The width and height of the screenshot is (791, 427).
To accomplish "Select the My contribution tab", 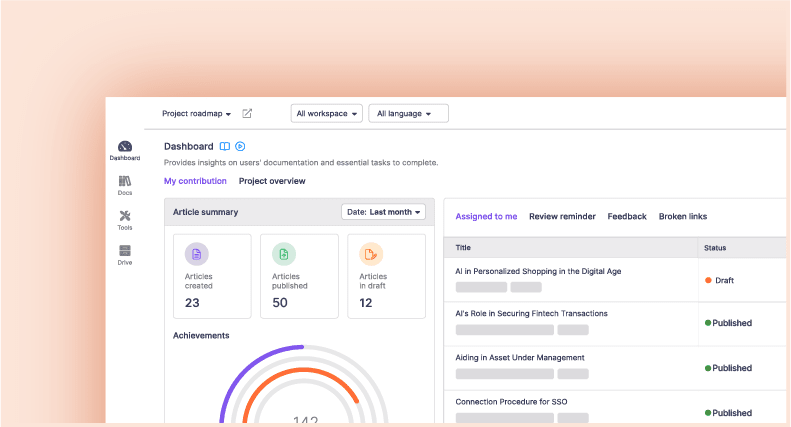I will 195,181.
